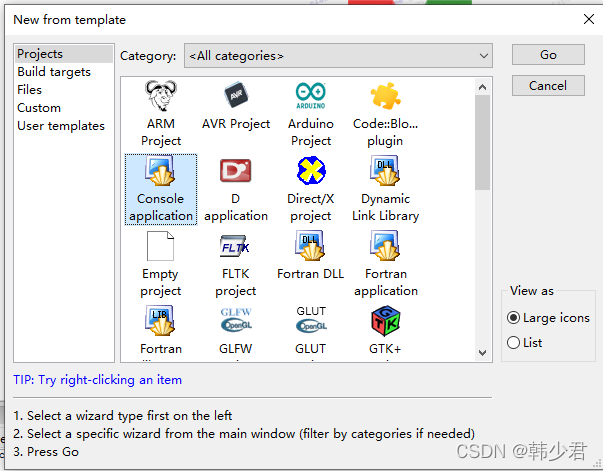
Task: Select the ARM Project template icon
Action: (x=161, y=95)
